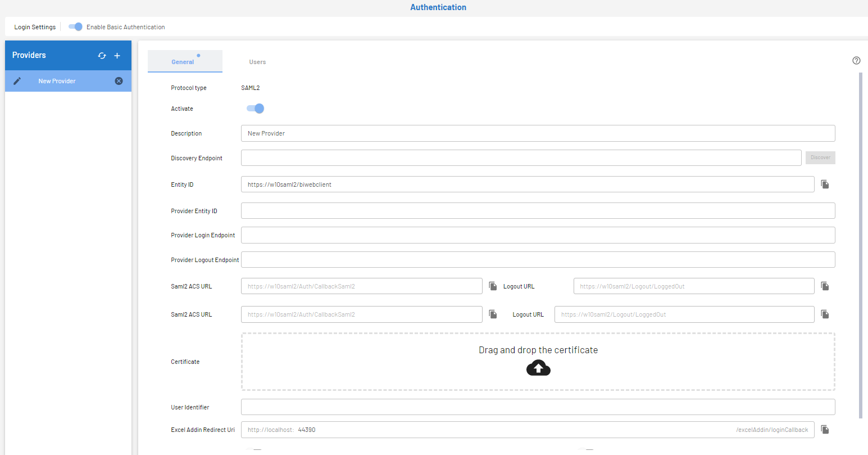Click the cloud upload certificate icon
The image size is (868, 455).
538,368
